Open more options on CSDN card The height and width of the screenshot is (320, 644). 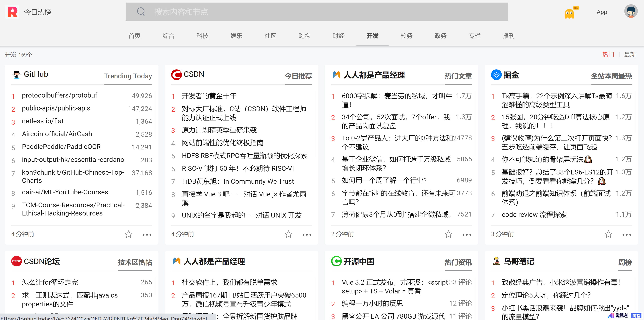pos(307,235)
